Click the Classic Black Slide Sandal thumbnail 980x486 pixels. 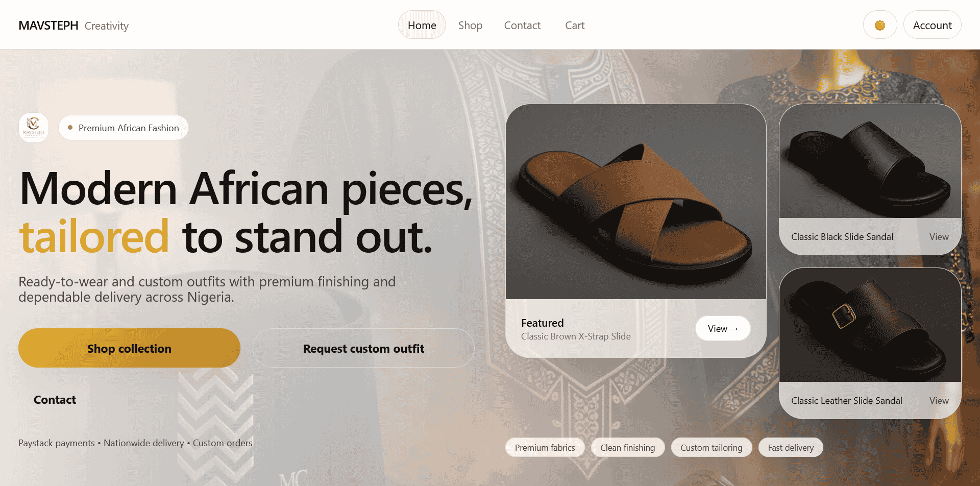point(869,161)
